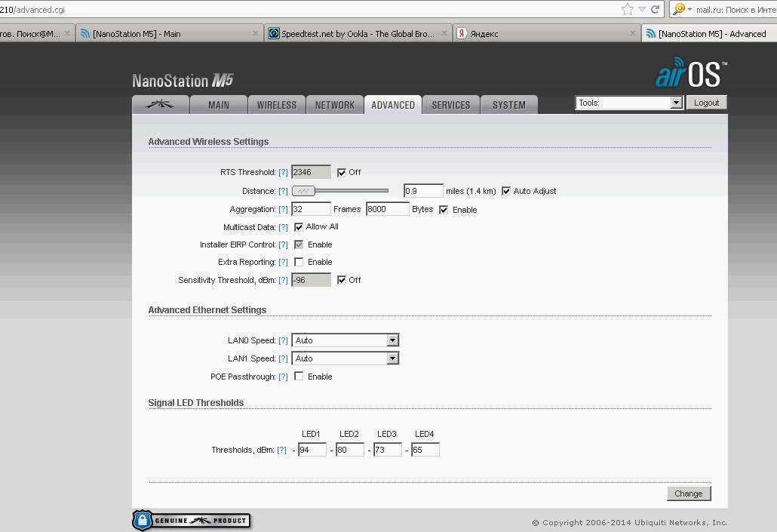Enable the Extra Reporting checkbox

point(298,262)
